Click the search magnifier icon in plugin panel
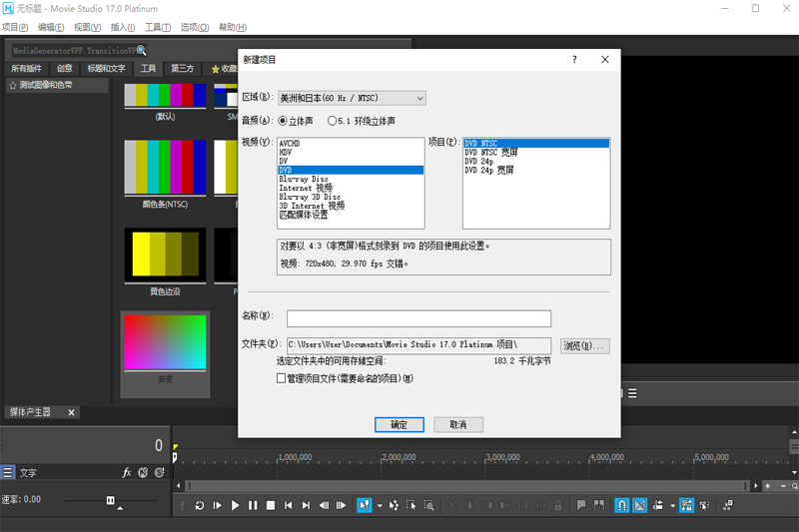This screenshot has width=799, height=532. [x=142, y=50]
